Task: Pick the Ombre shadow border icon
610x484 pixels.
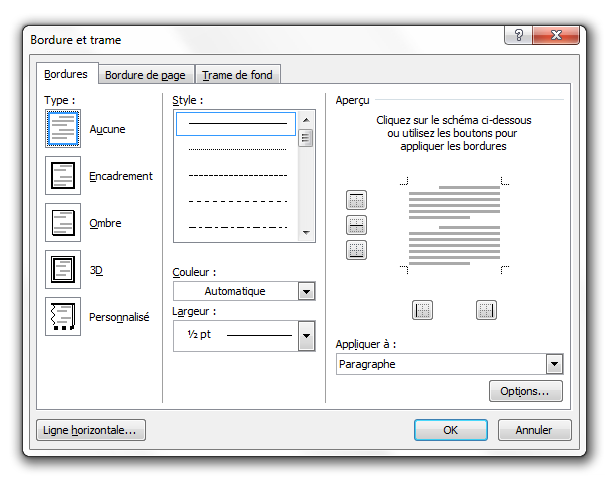Action: (63, 223)
